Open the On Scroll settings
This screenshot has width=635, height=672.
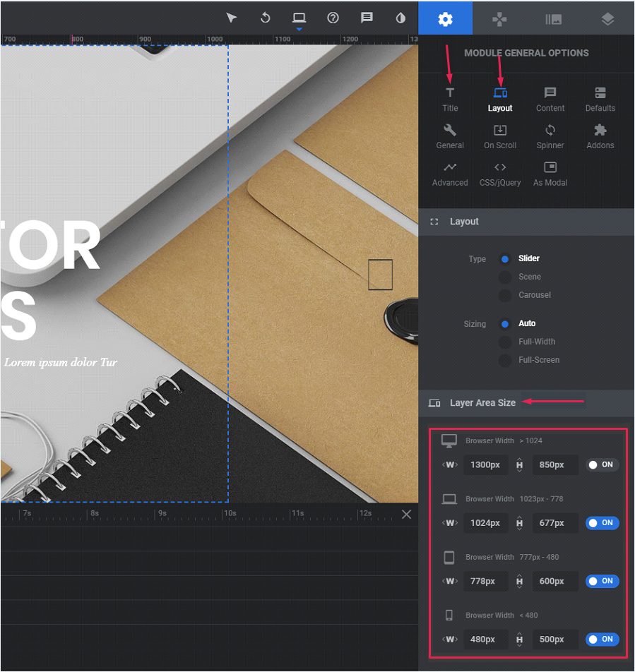(500, 136)
